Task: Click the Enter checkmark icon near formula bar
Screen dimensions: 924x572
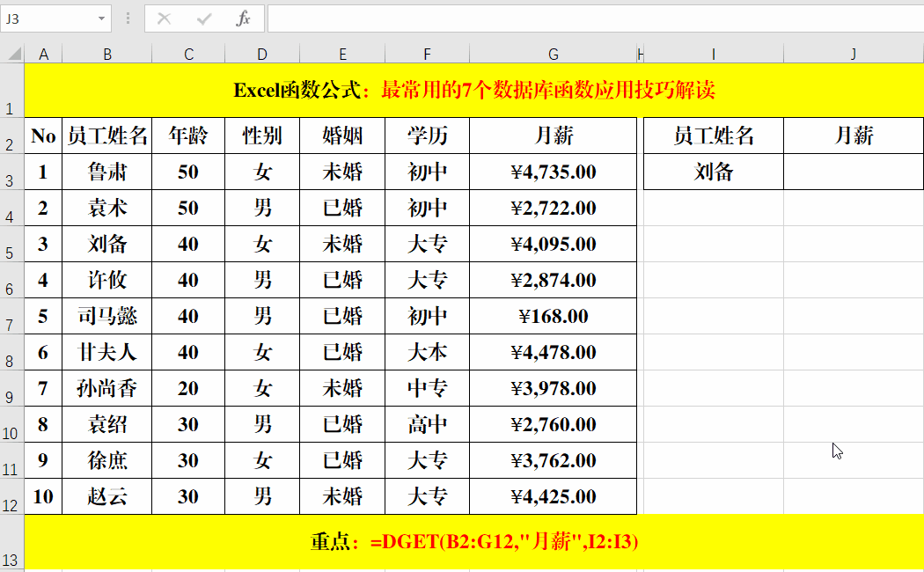Action: point(205,18)
